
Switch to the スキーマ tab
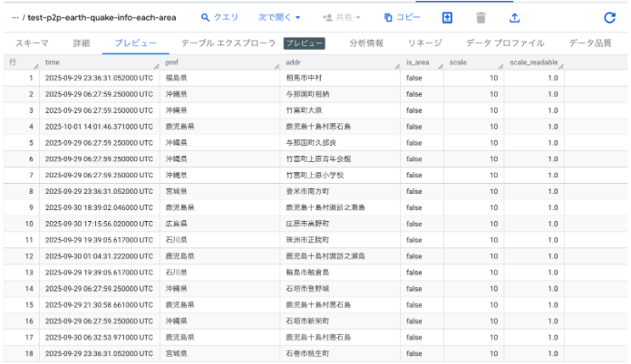(32, 43)
